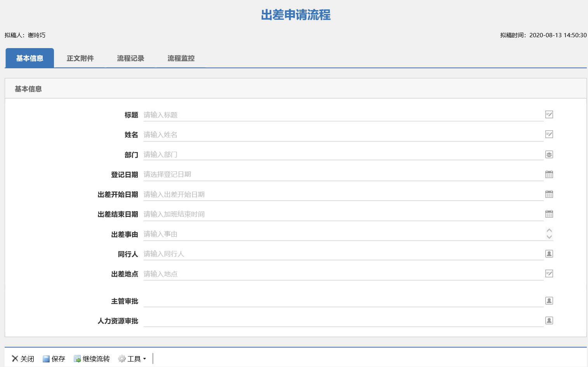588x367 pixels.
Task: Open person picker icon for 人力资源审批
Action: coord(549,320)
